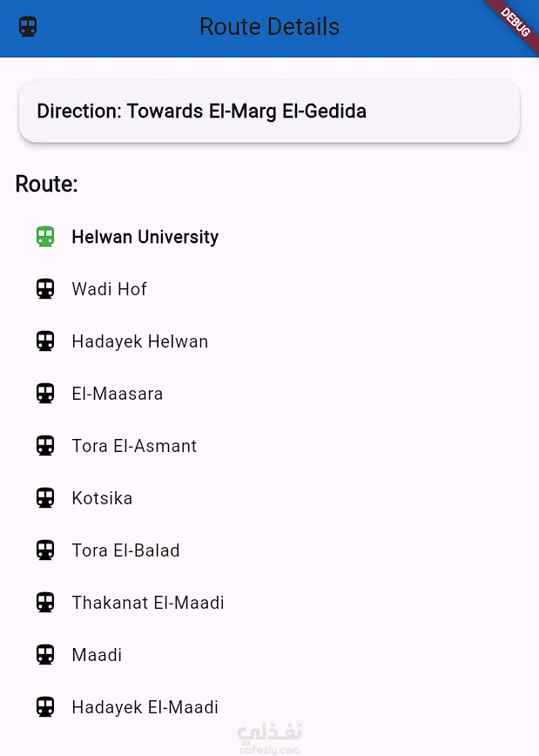This screenshot has height=756, width=539.
Task: Select the Tora El-Balad station entry
Action: pos(125,550)
